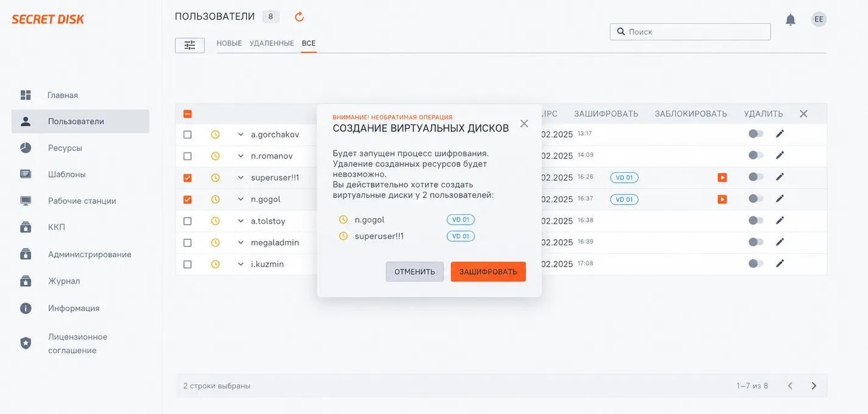
Task: Click УДАЛИТЬ in the table toolbar
Action: 763,114
